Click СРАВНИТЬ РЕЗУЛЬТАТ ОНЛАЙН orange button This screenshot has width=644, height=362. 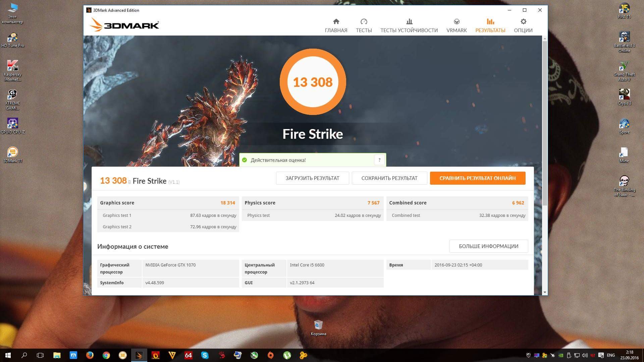pyautogui.click(x=477, y=178)
